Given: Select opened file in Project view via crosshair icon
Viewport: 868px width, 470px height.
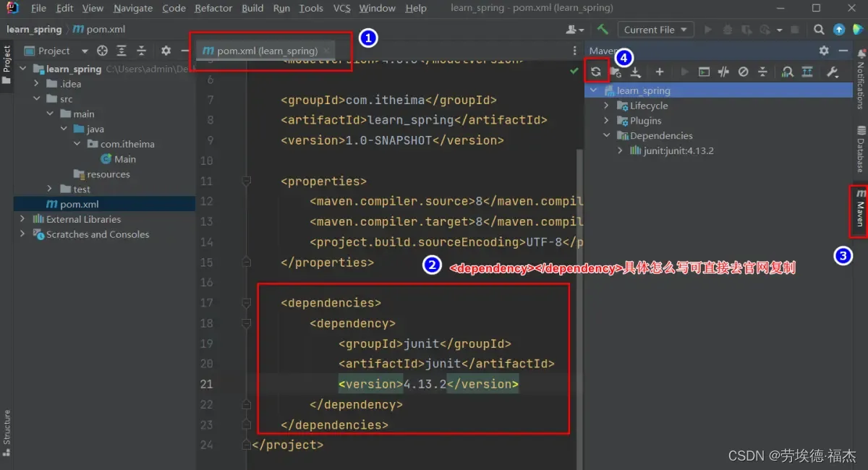Looking at the screenshot, I should 102,51.
